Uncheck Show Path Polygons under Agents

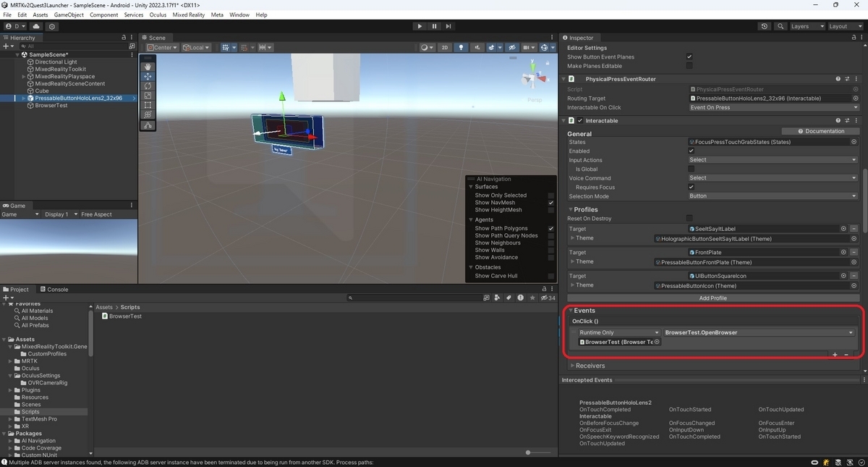pyautogui.click(x=550, y=227)
